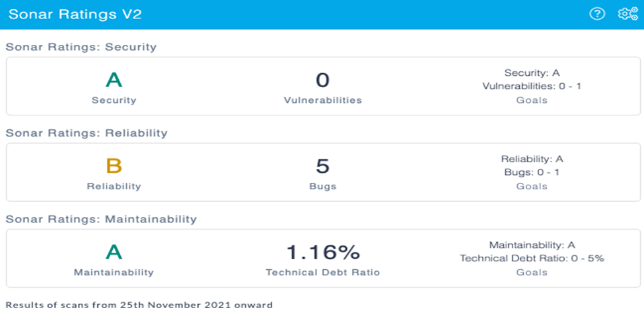
Task: Select the Bugs count of 5
Action: tap(322, 166)
